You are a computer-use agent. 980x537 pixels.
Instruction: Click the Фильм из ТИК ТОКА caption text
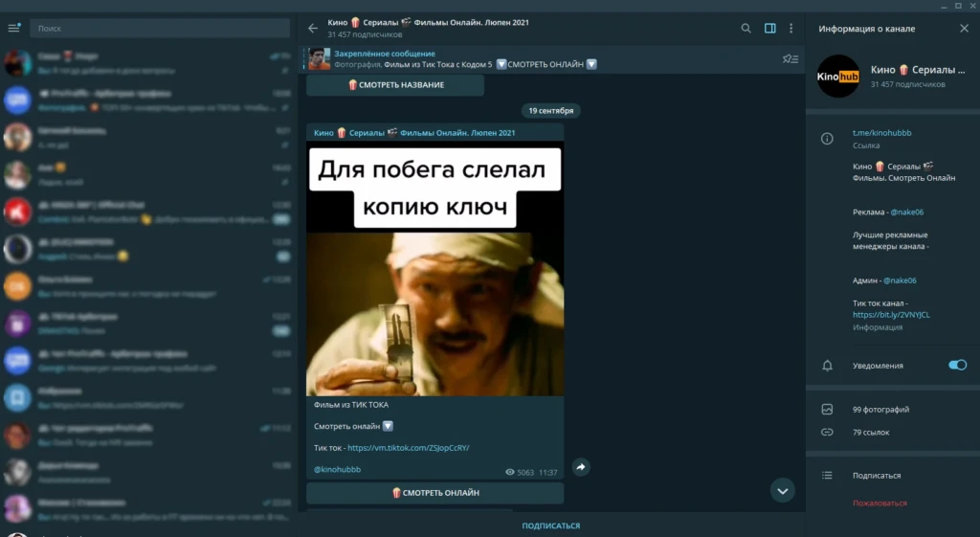[350, 405]
